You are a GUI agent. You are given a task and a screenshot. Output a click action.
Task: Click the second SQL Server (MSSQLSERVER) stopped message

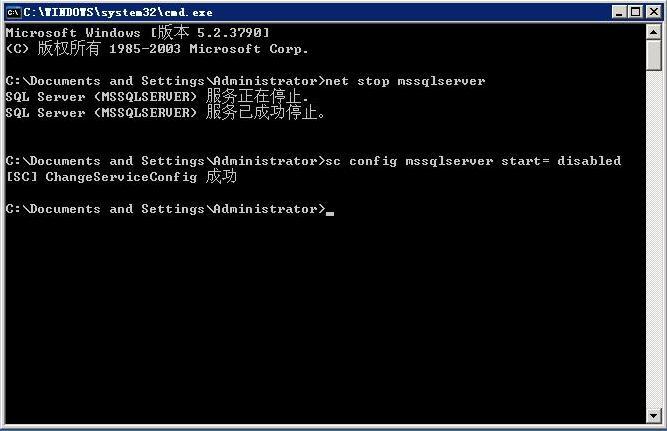coord(165,113)
